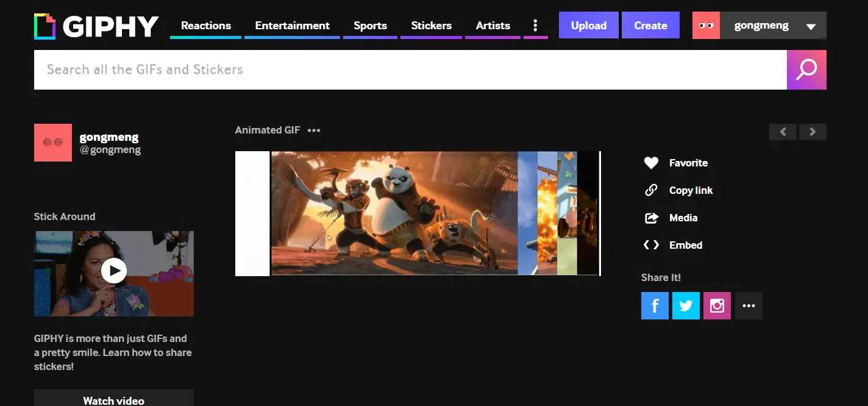Open the Entertainment category
868x406 pixels.
point(293,26)
